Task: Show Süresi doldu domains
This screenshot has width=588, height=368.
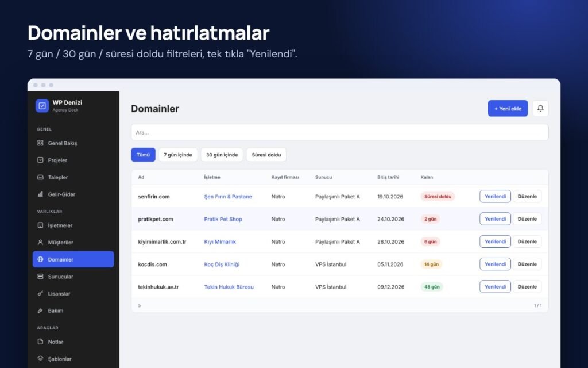Action: point(266,155)
